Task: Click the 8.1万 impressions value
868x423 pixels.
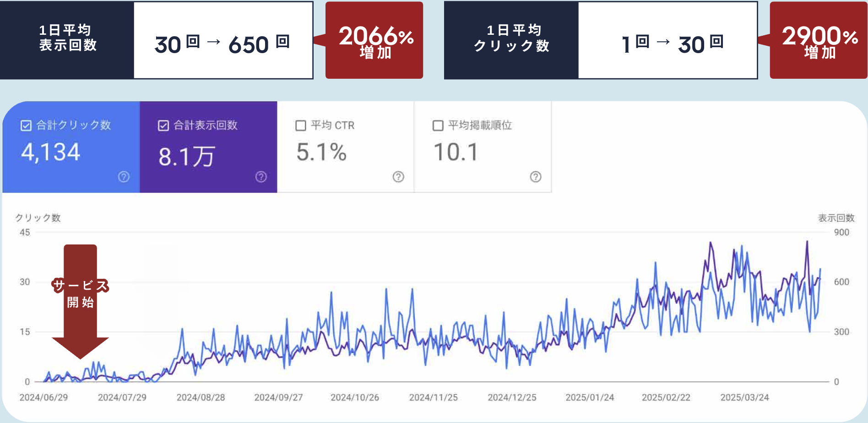Action: [186, 157]
